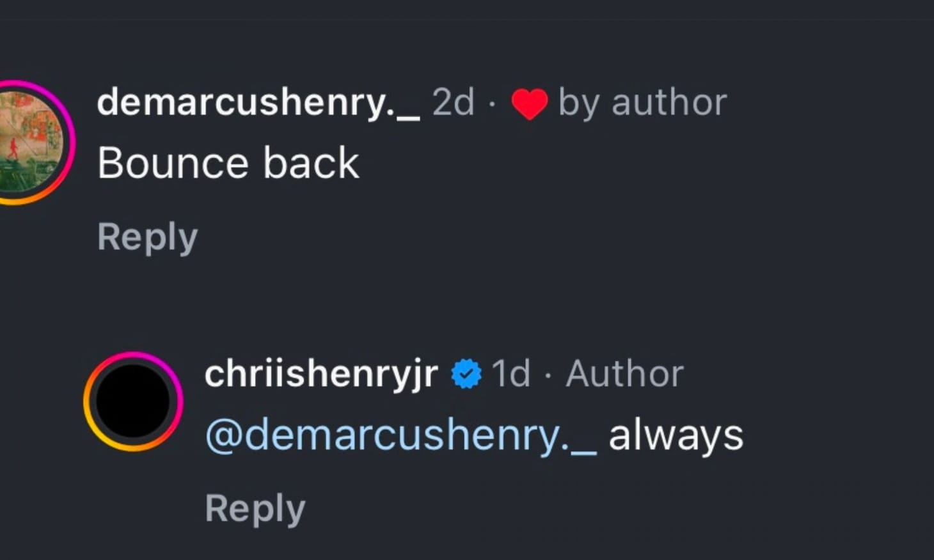Reply to the "Bounce back" comment
934x560 pixels.
coord(147,238)
